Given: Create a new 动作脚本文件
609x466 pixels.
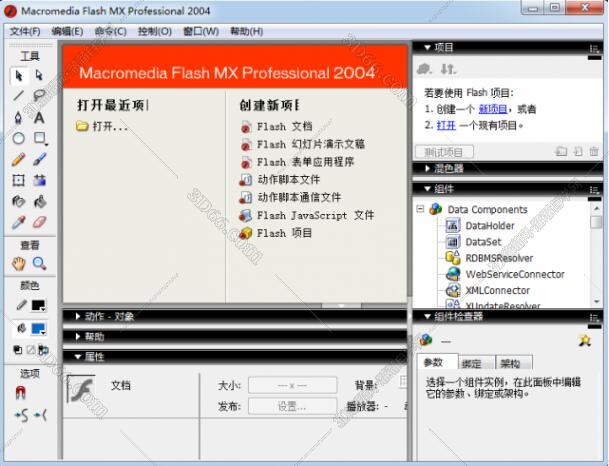Looking at the screenshot, I should 280,179.
